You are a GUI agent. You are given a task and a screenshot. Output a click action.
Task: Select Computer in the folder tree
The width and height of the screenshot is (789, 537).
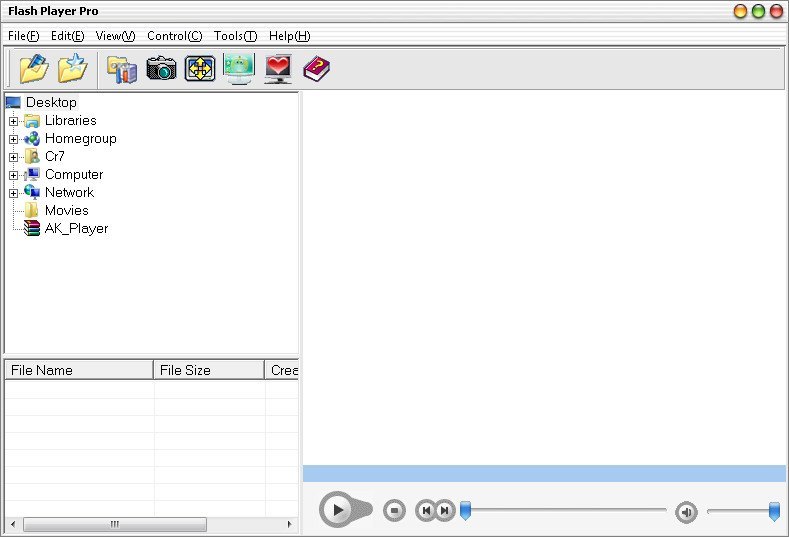(74, 175)
